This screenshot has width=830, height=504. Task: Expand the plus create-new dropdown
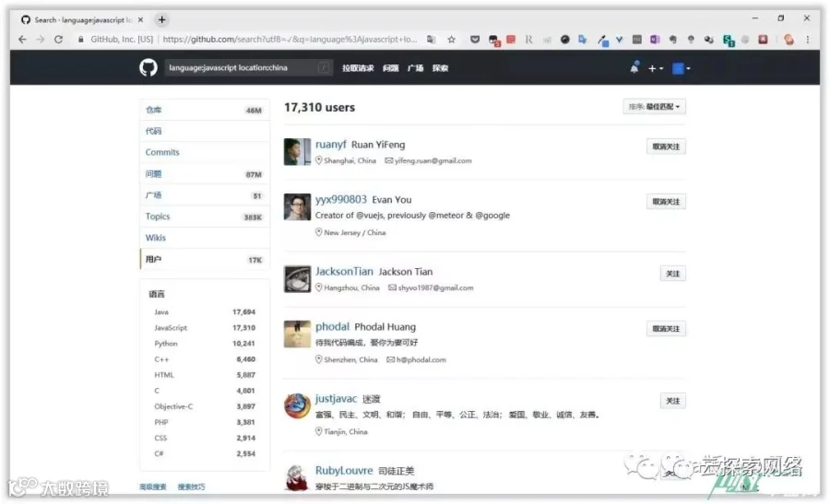tap(656, 68)
